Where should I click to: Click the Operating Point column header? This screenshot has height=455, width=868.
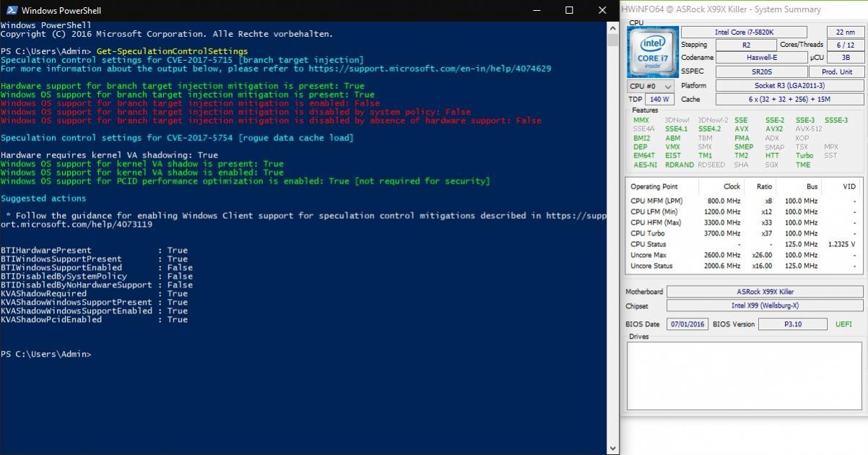[654, 186]
